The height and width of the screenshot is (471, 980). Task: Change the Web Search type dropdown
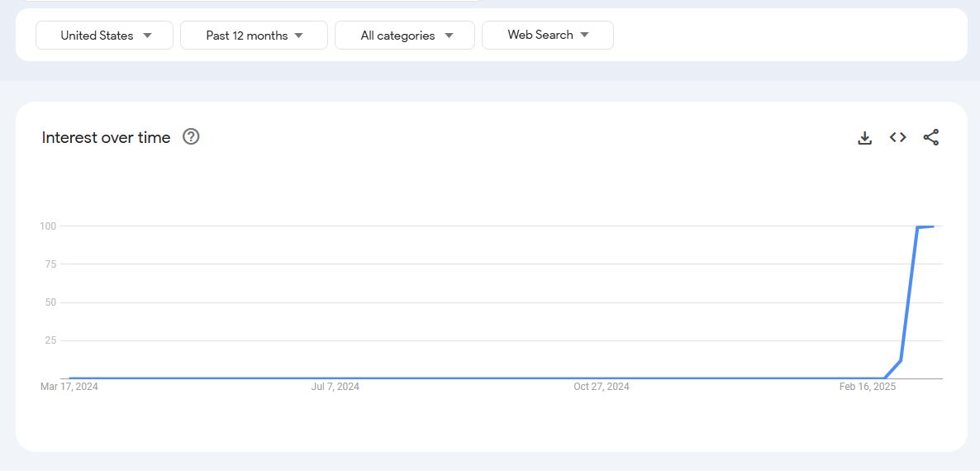547,35
